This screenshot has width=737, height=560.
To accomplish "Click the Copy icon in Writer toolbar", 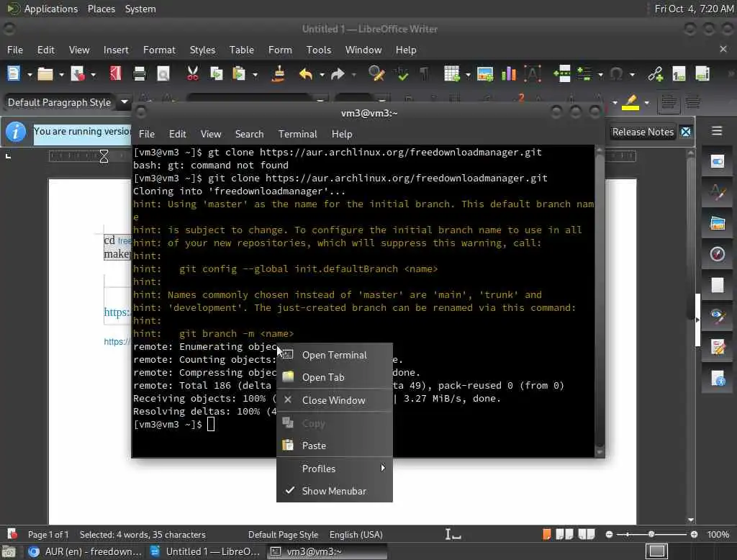I will click(216, 74).
